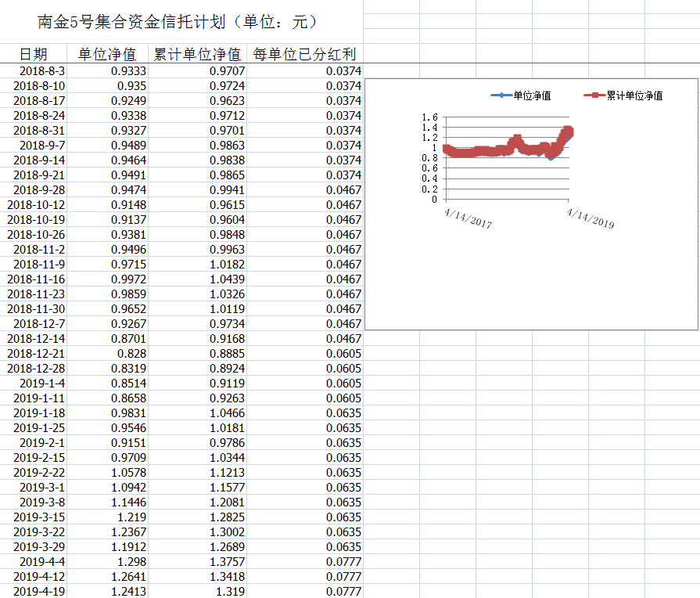Viewport: 700px width, 598px height.
Task: Click the 4/14/2019 chart axis label
Action: pos(591,218)
